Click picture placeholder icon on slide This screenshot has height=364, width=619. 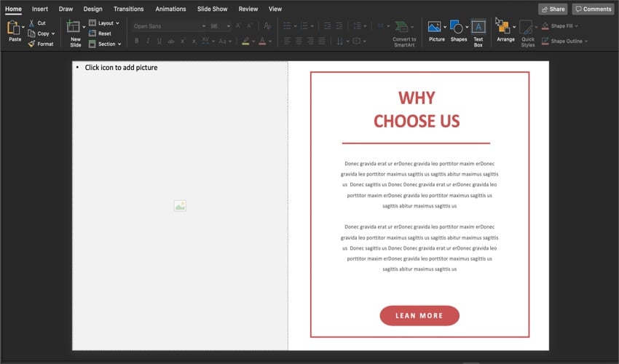[180, 206]
